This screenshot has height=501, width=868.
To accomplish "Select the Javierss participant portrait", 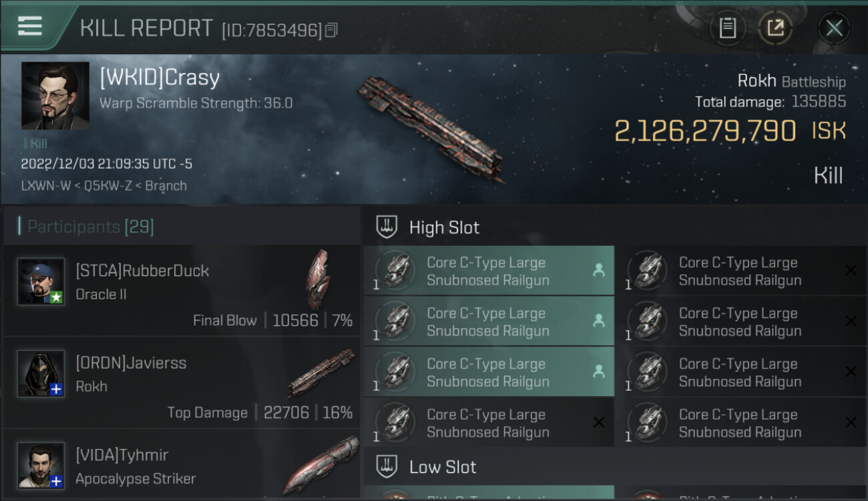I will 41,373.
